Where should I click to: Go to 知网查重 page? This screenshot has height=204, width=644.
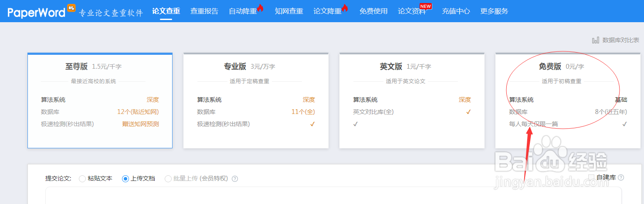pyautogui.click(x=289, y=11)
